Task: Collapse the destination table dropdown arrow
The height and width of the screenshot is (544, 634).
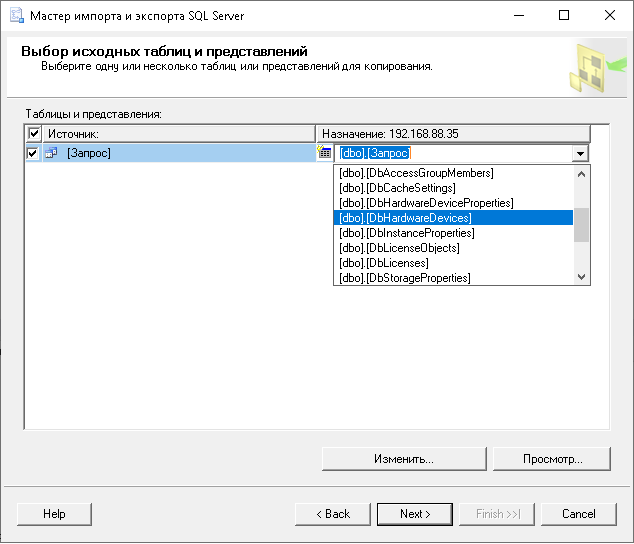Action: click(x=579, y=154)
